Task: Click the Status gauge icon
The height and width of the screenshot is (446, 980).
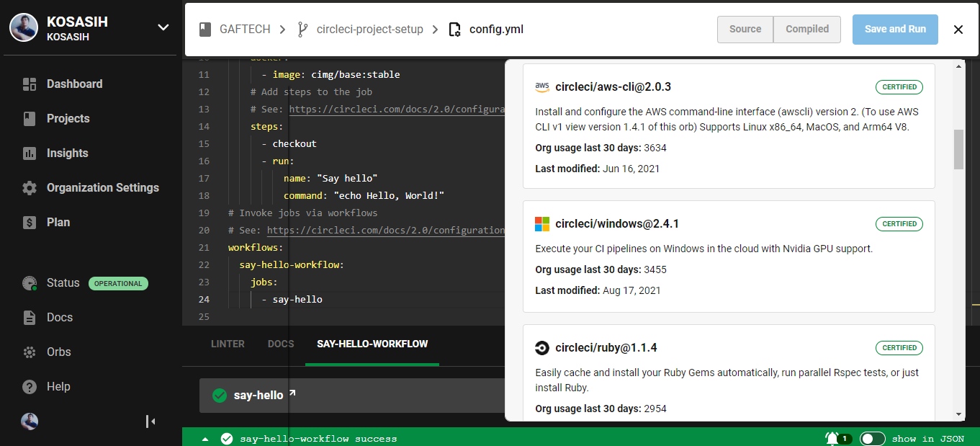Action: click(30, 283)
